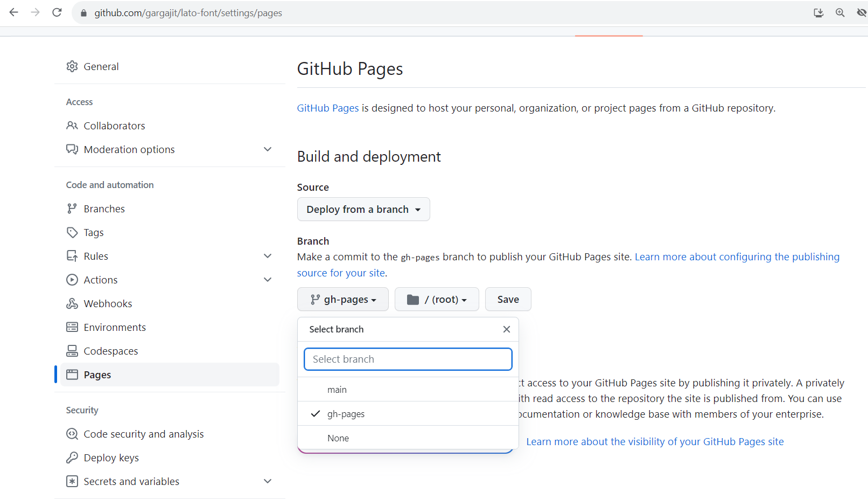Reload the page with the refresh icon
The image size is (868, 499).
tap(57, 12)
